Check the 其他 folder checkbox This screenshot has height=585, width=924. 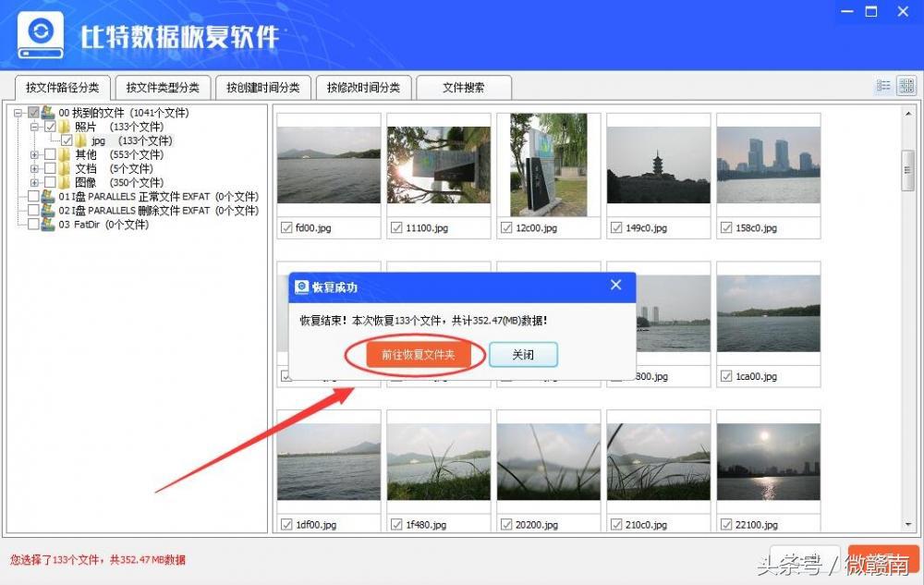point(51,154)
